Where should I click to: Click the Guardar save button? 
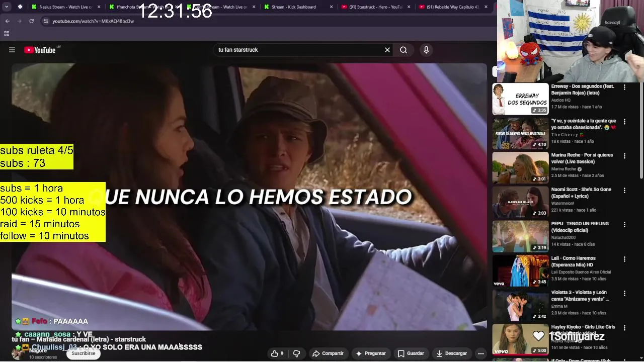pos(411,353)
